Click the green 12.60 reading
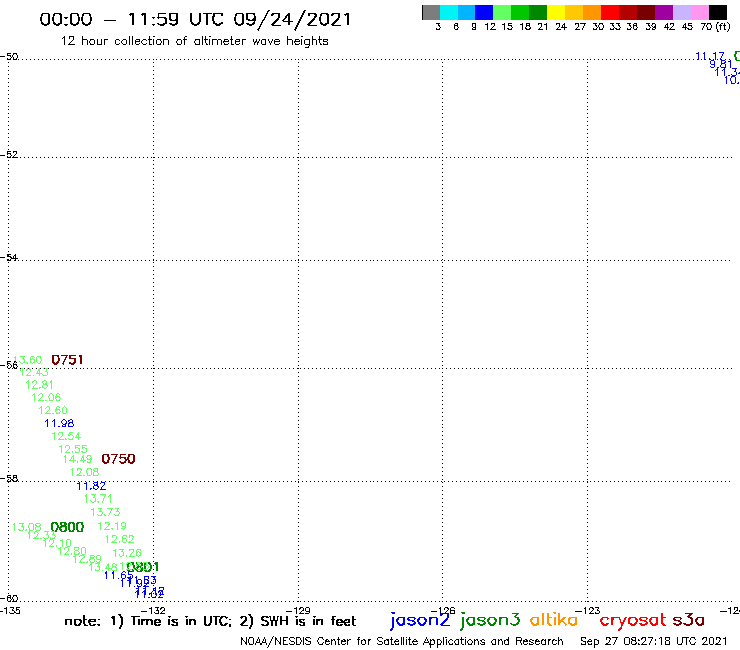740x650 pixels. click(53, 410)
